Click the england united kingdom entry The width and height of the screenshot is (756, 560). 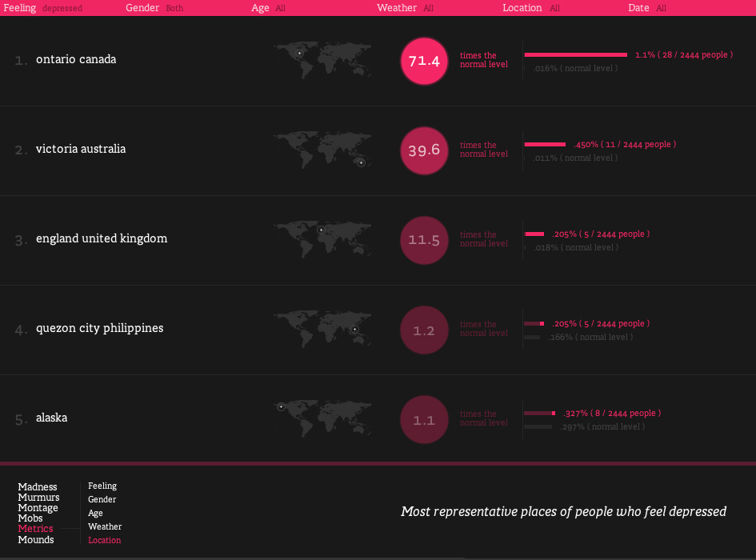[x=102, y=238]
